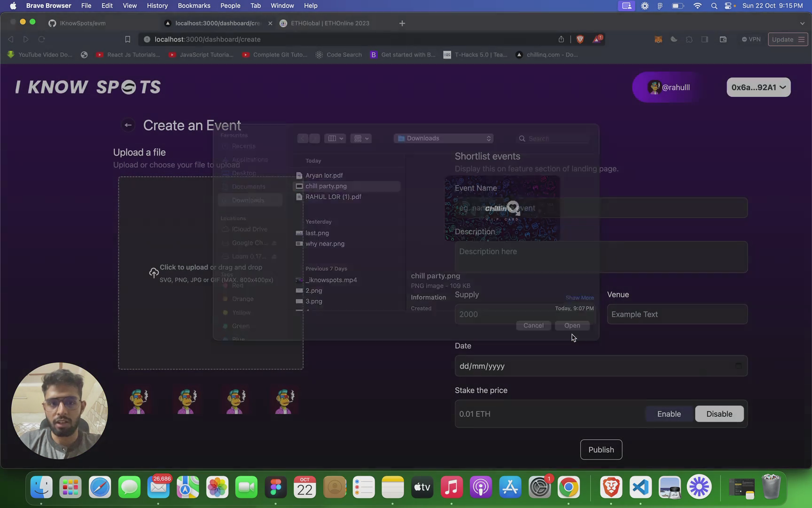The width and height of the screenshot is (812, 508).
Task: Open Visual Studio Code from the dock
Action: pos(640,487)
